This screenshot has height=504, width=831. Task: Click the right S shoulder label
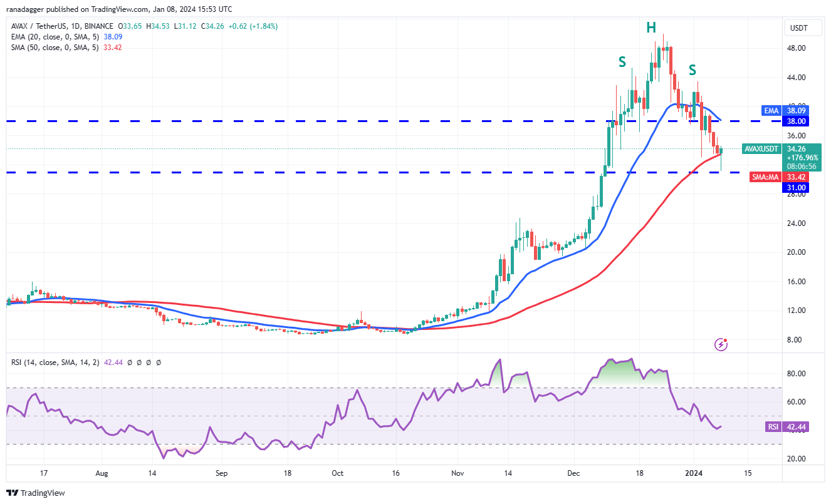(692, 69)
